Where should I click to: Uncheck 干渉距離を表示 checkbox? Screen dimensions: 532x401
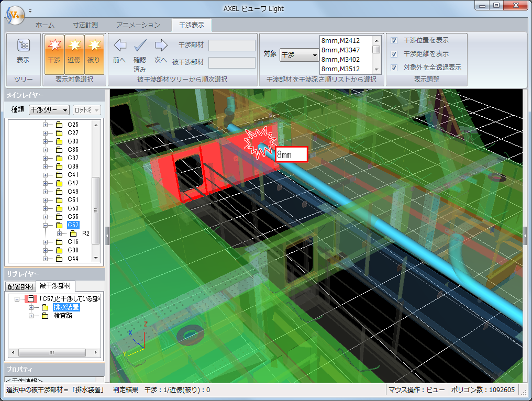tap(394, 54)
